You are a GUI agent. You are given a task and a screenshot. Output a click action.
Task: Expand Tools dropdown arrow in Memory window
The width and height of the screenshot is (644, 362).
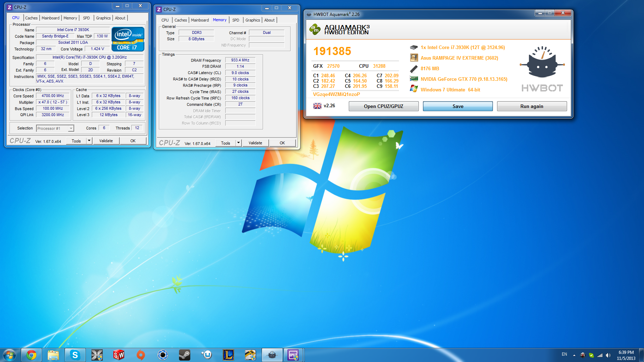click(238, 143)
